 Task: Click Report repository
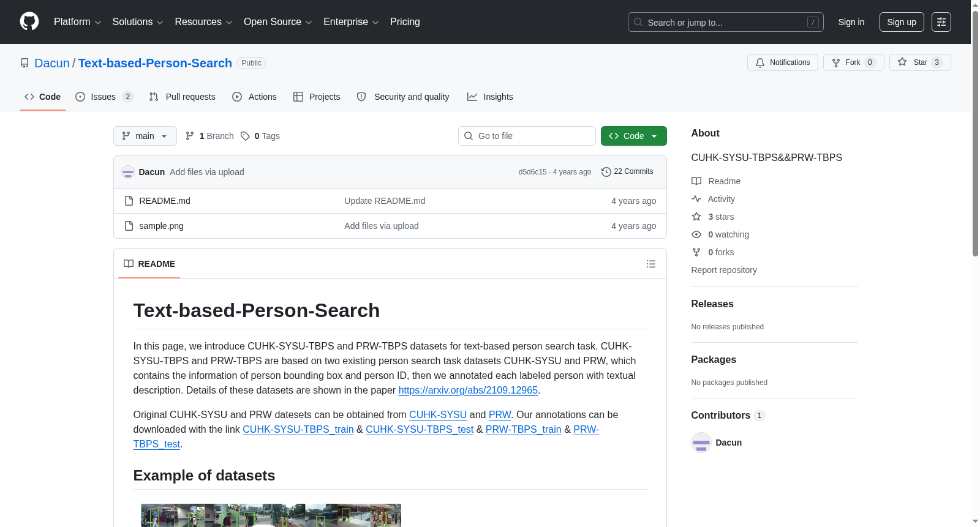coord(724,270)
